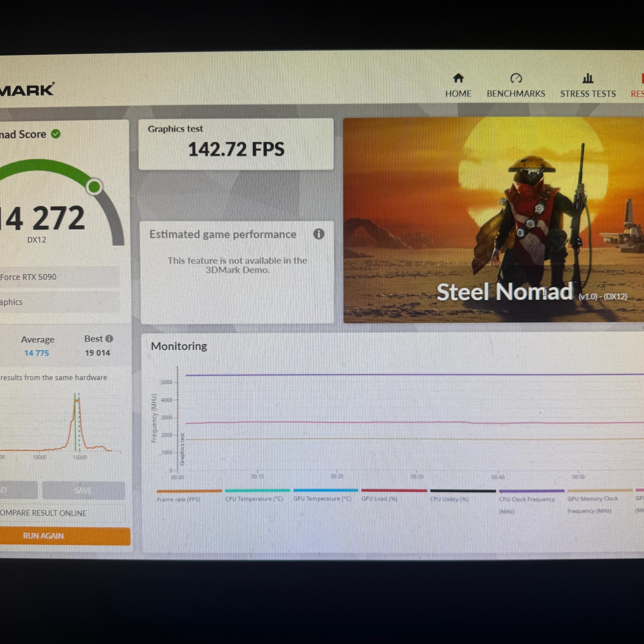
Task: Click the Steel Nomad benchmark image
Action: [493, 220]
